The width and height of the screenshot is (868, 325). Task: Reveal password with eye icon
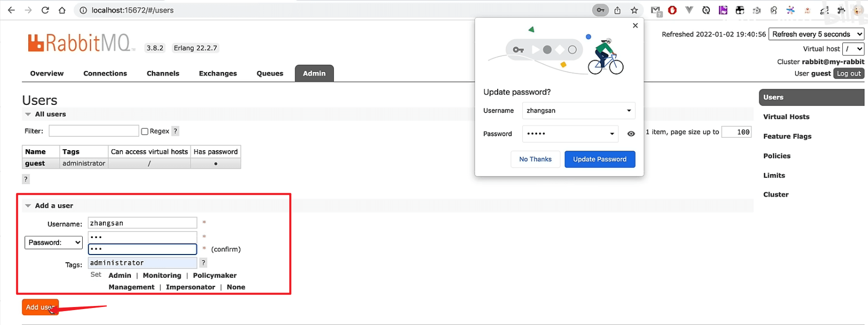point(631,134)
